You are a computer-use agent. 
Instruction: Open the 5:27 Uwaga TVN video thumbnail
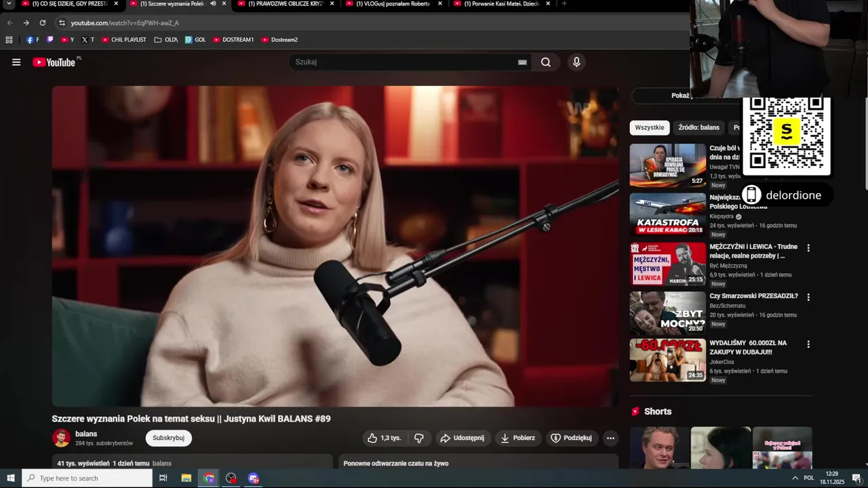pyautogui.click(x=668, y=165)
